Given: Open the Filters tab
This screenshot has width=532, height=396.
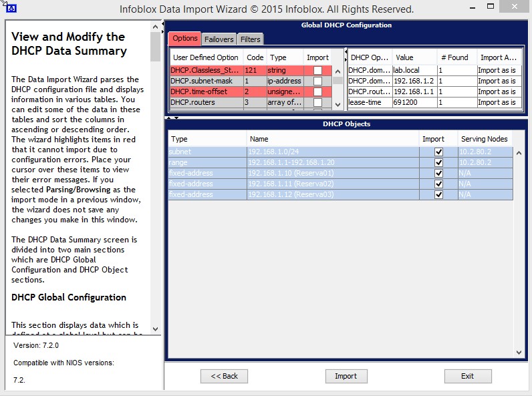Looking at the screenshot, I should tap(251, 39).
